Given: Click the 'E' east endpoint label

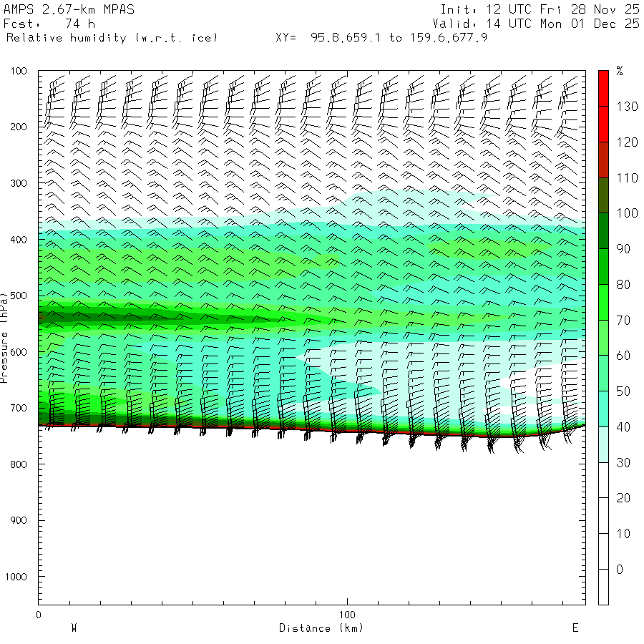Looking at the screenshot, I should pos(575,628).
